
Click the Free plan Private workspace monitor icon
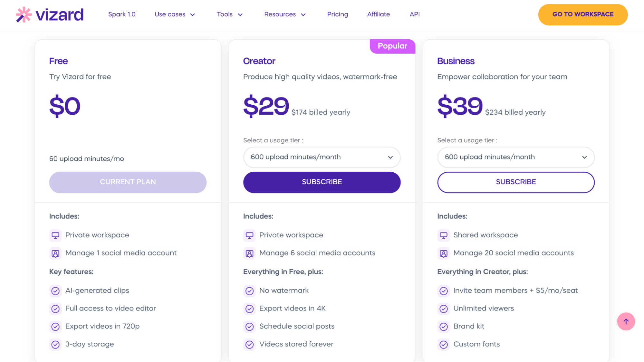[55, 235]
